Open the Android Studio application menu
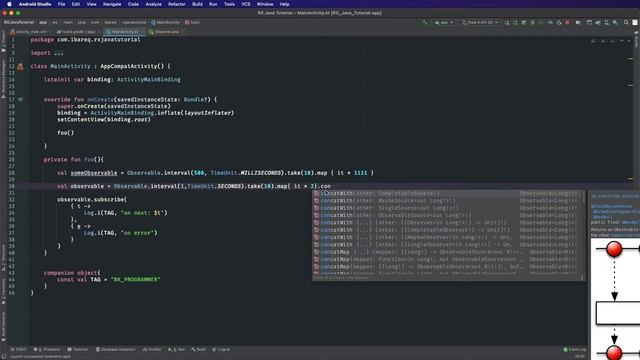 [35, 4]
